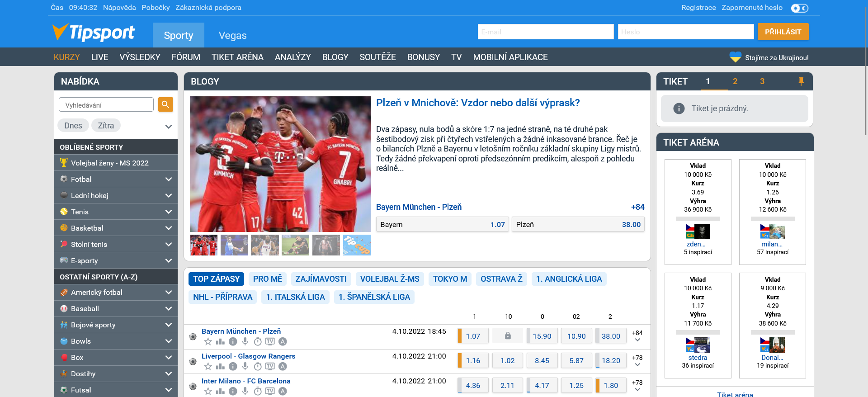Expand the date filter chevron beside Zítra
Screen dimensions: 868x397
coord(169,127)
